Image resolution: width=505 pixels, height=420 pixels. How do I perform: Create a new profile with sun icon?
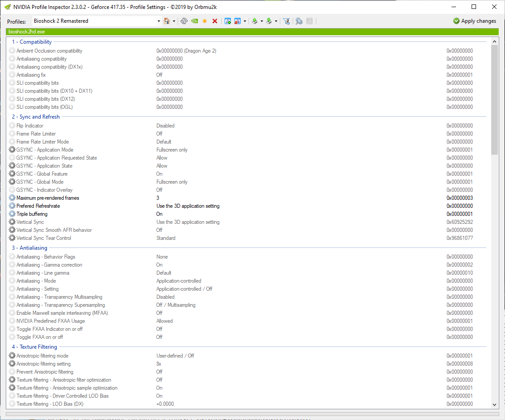[x=205, y=21]
